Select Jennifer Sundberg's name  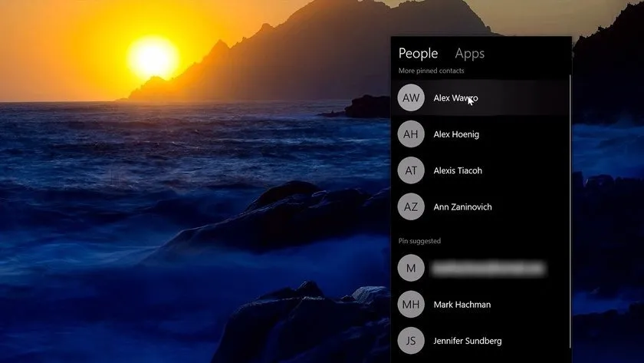[x=467, y=341]
